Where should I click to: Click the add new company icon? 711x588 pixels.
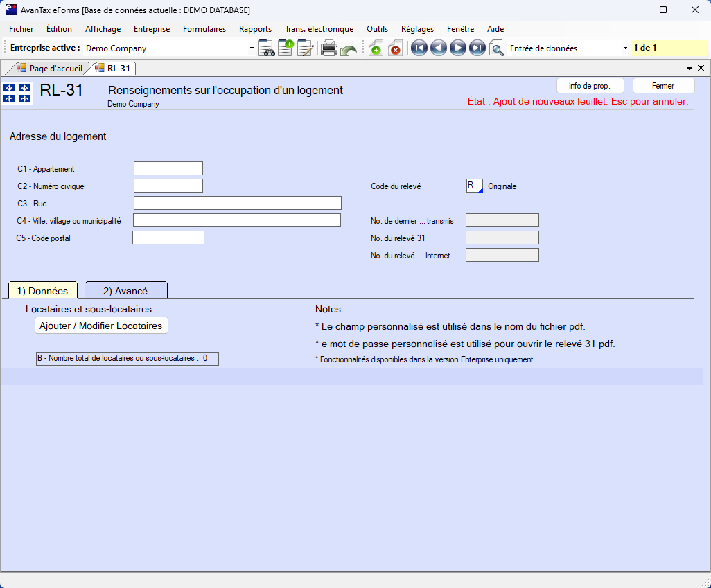(286, 48)
